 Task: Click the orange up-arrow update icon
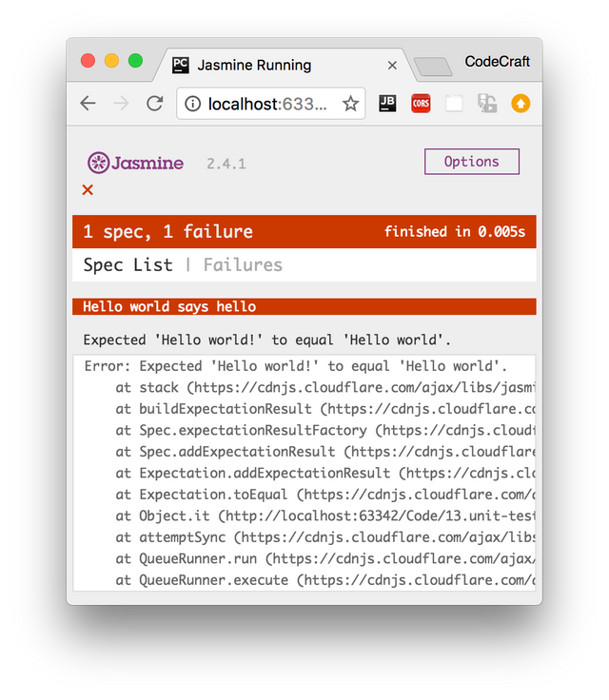click(x=521, y=104)
